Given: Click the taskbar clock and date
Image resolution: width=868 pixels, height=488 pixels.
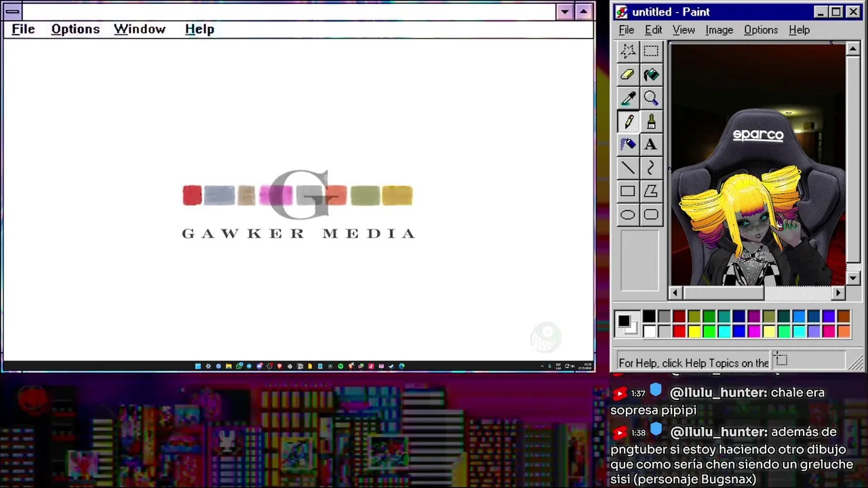Looking at the screenshot, I should tap(587, 366).
